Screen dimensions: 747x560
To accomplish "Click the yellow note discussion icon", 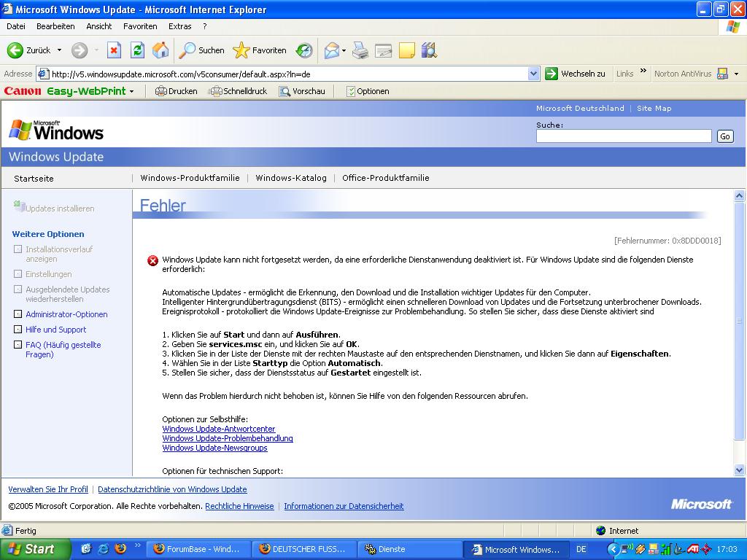I will pyautogui.click(x=406, y=50).
